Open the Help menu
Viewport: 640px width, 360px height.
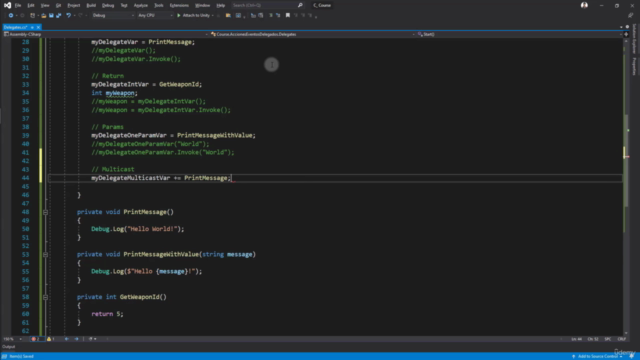(221, 5)
